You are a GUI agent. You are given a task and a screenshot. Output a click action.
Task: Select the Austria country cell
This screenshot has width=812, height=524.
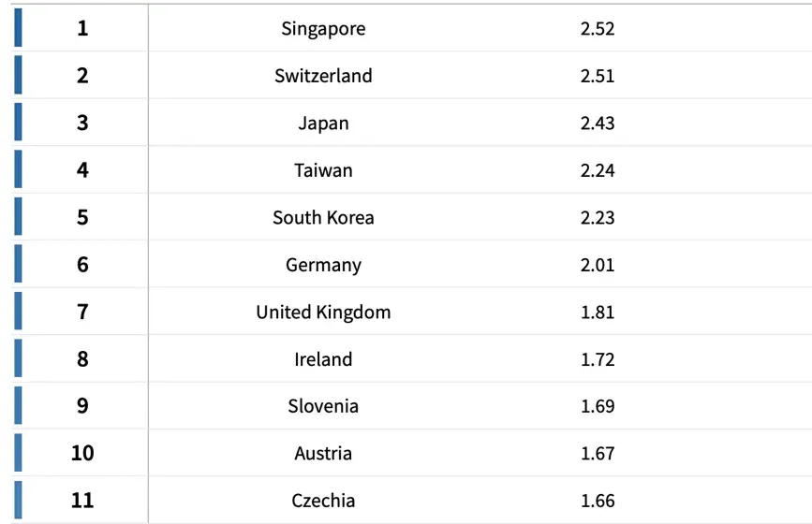[x=323, y=454]
